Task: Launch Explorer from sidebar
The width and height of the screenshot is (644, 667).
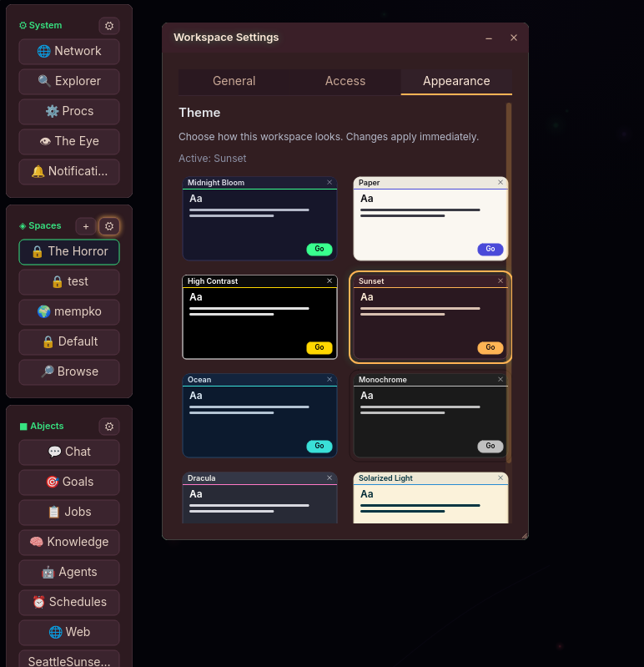Action: 69,82
